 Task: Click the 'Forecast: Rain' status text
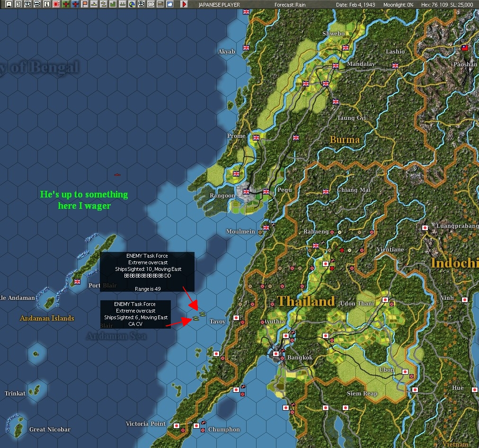(x=290, y=5)
